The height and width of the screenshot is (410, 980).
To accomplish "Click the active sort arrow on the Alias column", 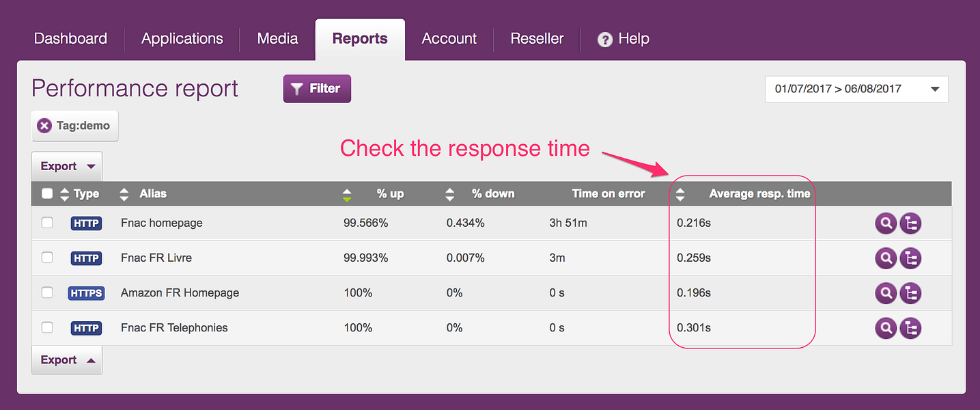I will click(347, 193).
